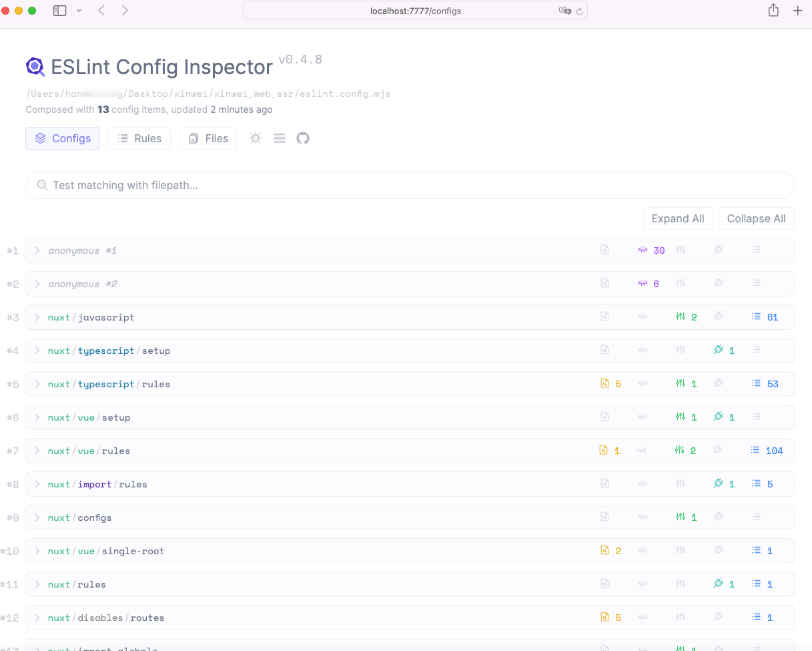812x651 pixels.
Task: Click the 'nuxt/import/rules' config name
Action: point(97,484)
